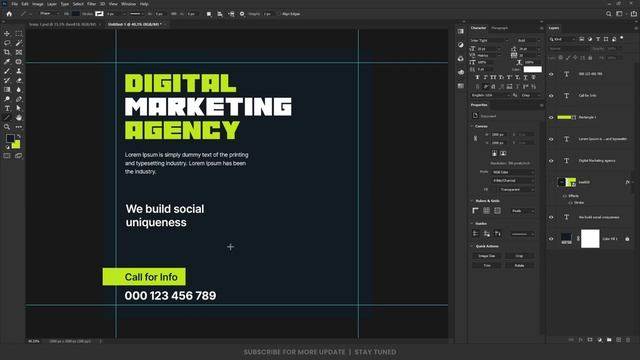Screen dimensions: 640x360
Task: Select the Eyedropper tool
Action: (x=7, y=62)
